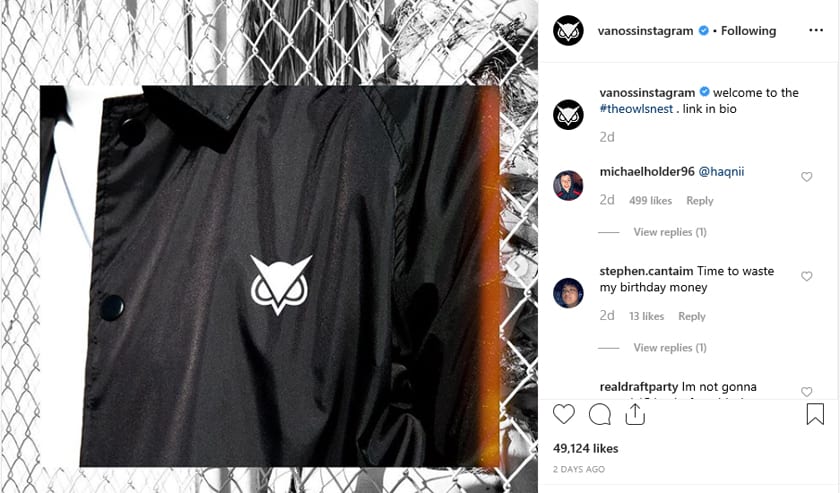
Task: Share the post using the share icon
Action: click(635, 414)
